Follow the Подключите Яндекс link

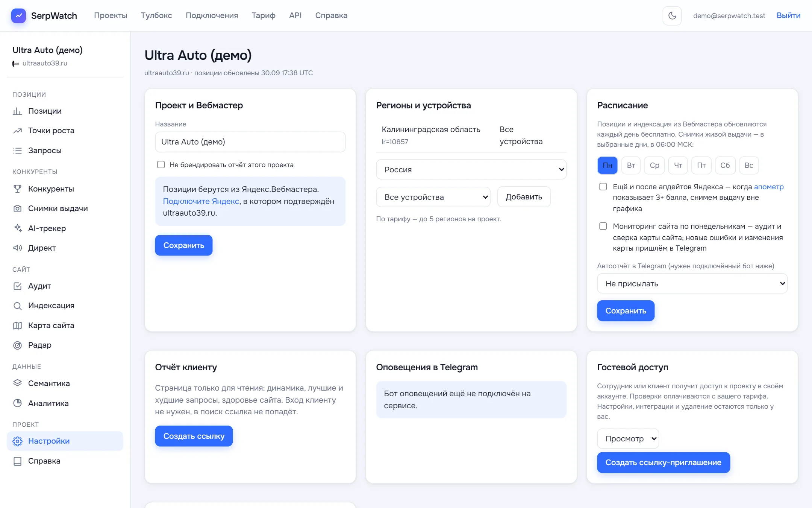[x=201, y=201]
